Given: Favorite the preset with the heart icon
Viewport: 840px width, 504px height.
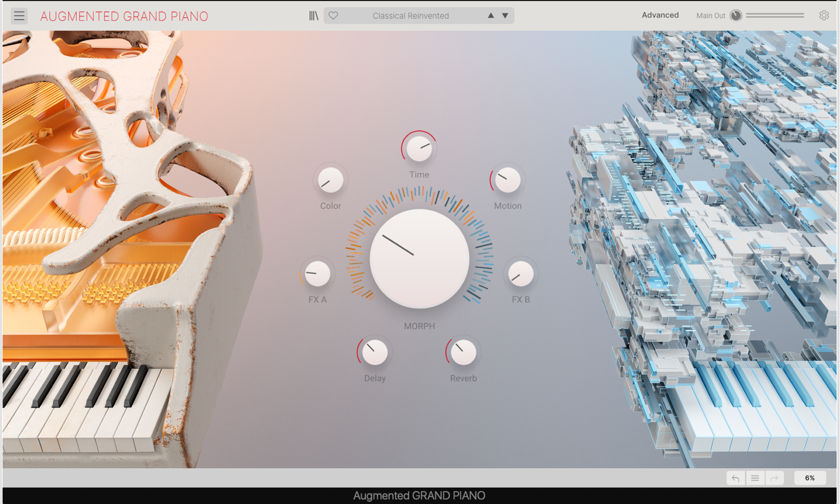Looking at the screenshot, I should (x=333, y=16).
